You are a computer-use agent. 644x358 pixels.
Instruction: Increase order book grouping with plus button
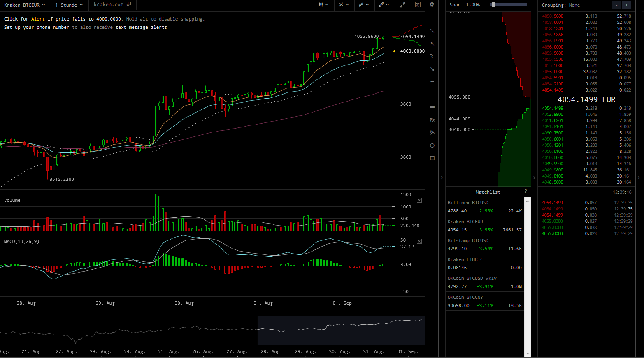point(626,5)
